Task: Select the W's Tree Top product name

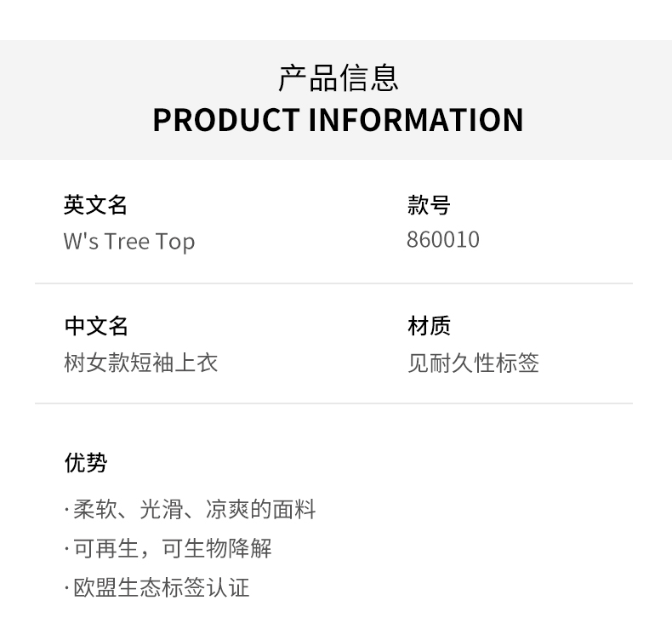Action: pos(129,241)
